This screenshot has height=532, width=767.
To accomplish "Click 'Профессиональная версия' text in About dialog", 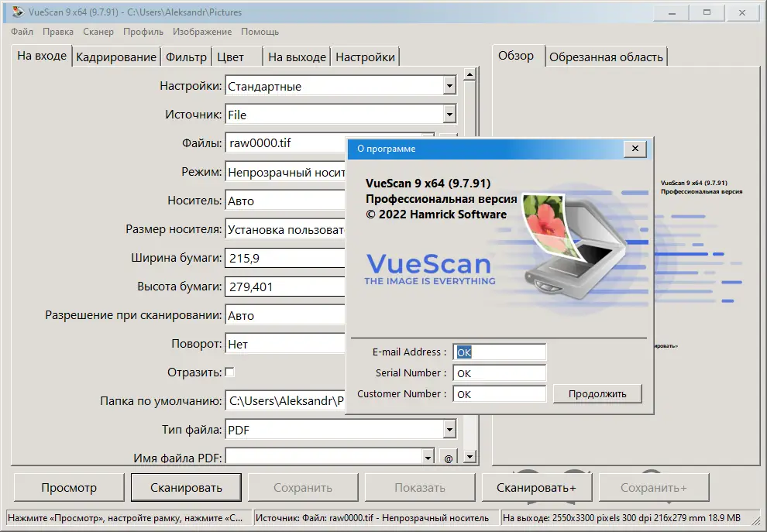I will point(442,199).
